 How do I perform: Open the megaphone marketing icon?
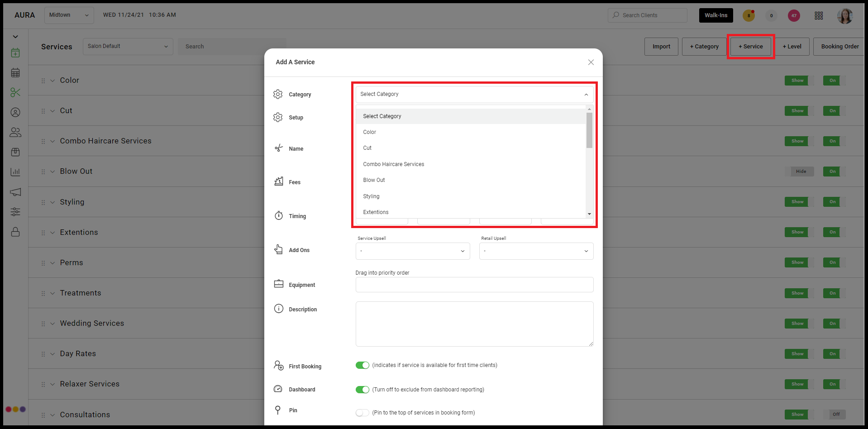15,192
